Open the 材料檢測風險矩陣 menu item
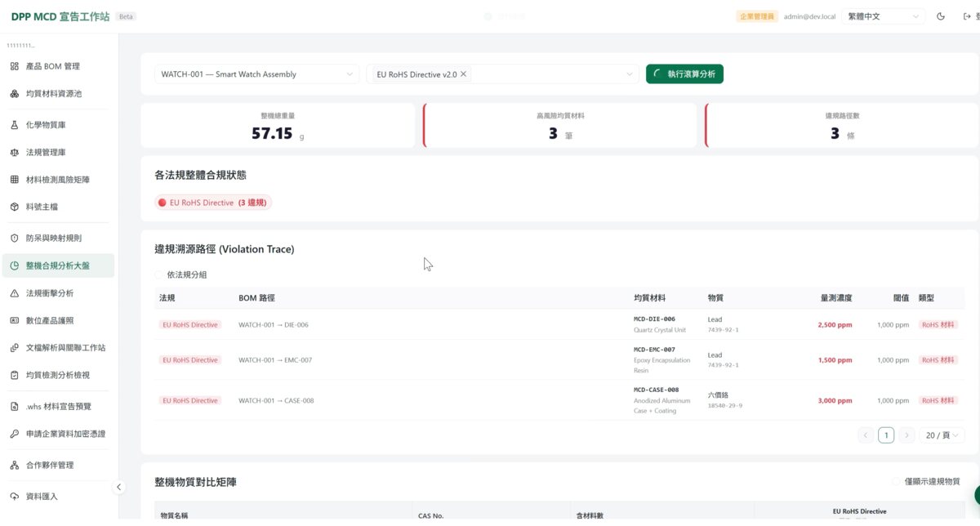980x526 pixels. (x=58, y=180)
